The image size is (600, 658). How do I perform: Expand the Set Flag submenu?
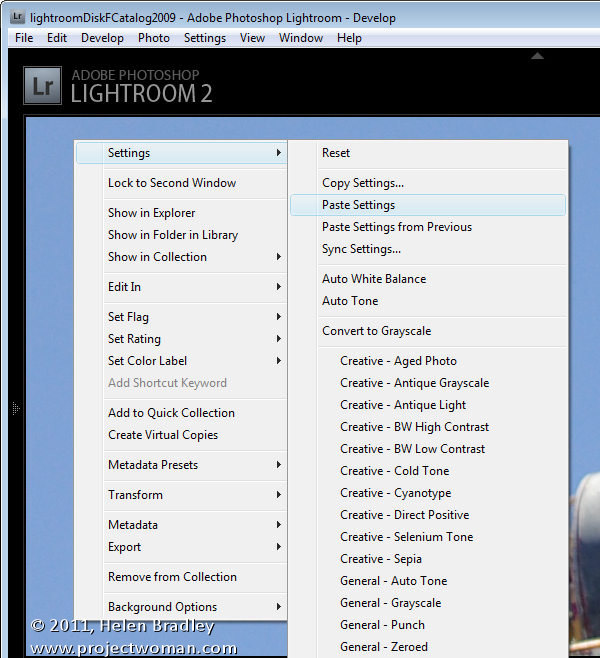(x=182, y=317)
